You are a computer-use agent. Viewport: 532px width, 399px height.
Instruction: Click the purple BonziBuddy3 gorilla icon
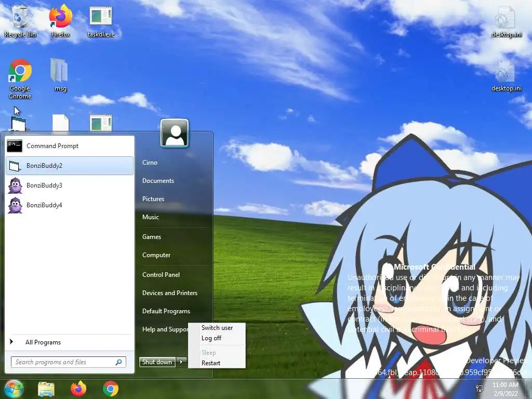click(x=15, y=185)
